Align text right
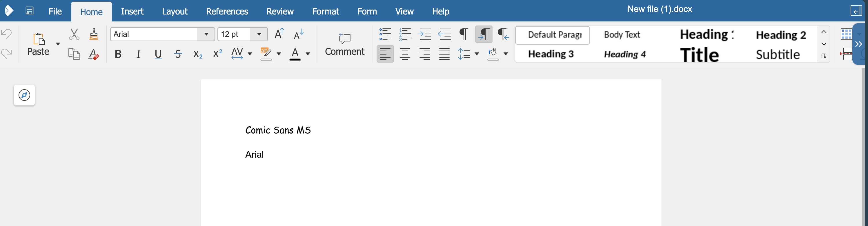The height and width of the screenshot is (226, 868). (424, 54)
